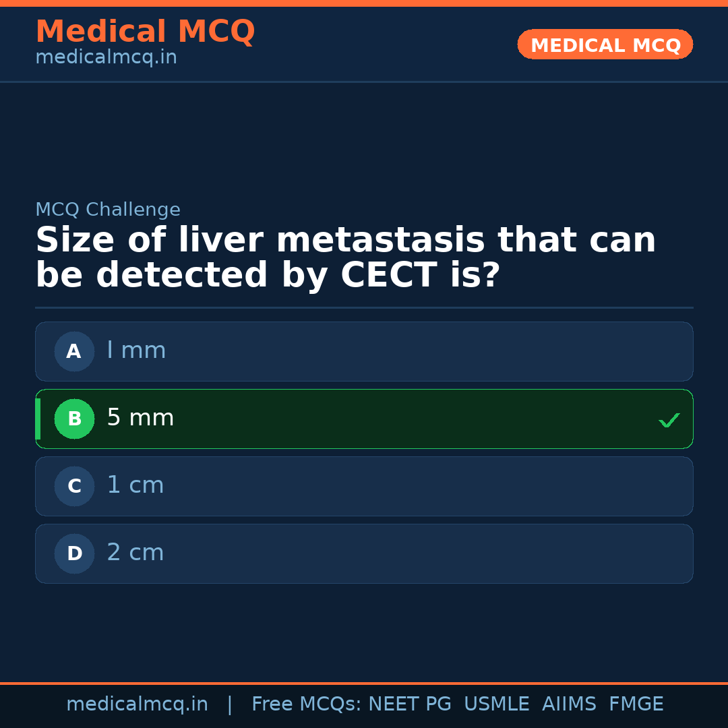Open the medicalmcq.in link in the footer
Viewport: 728px width, 728px height.
pos(137,704)
